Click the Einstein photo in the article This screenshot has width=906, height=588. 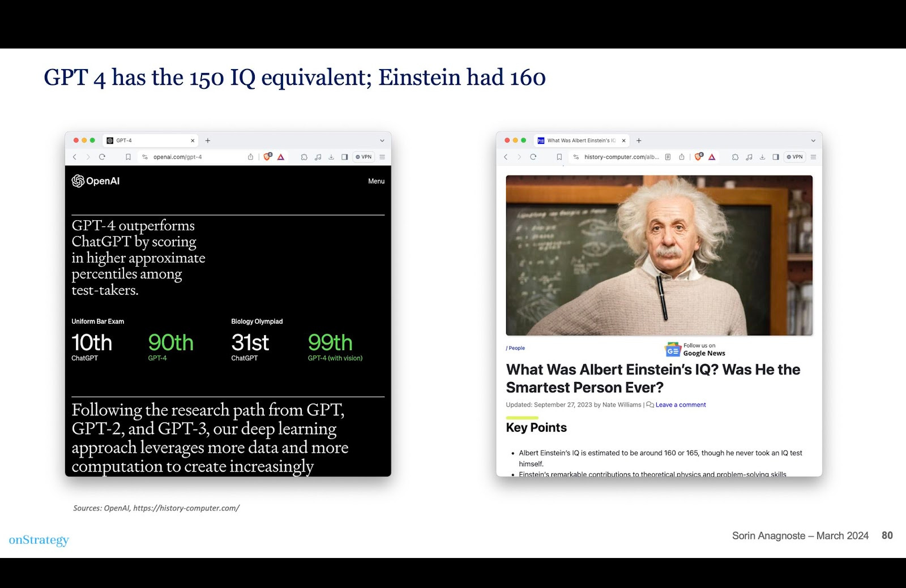[659, 255]
